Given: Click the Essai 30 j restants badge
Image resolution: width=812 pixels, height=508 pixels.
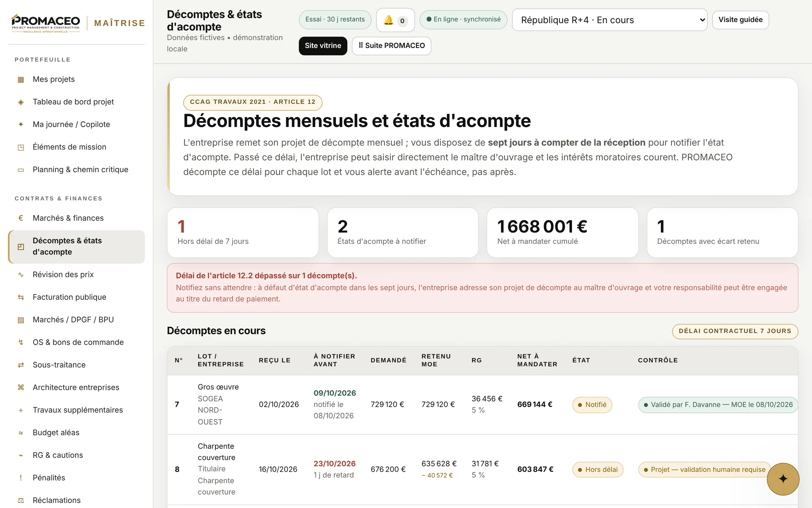Looking at the screenshot, I should pyautogui.click(x=335, y=19).
